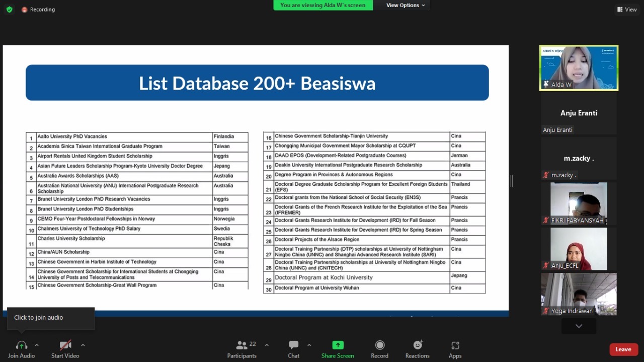Screen dimensions: 644x362
Task: Click the green Share Screen icon
Action: (x=338, y=345)
